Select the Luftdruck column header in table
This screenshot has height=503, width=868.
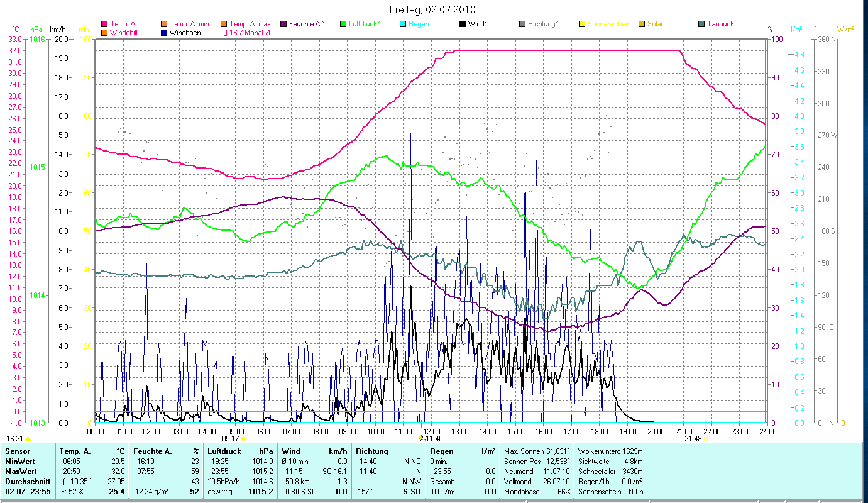223,451
